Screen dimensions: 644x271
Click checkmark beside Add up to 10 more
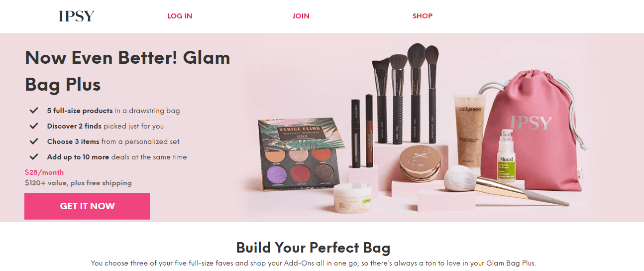(x=34, y=157)
